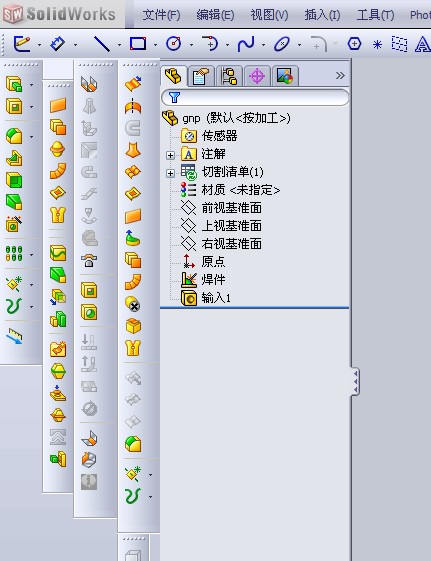Open the dropdown arrow beside Rectangle tool
The height and width of the screenshot is (561, 431).
(x=155, y=45)
